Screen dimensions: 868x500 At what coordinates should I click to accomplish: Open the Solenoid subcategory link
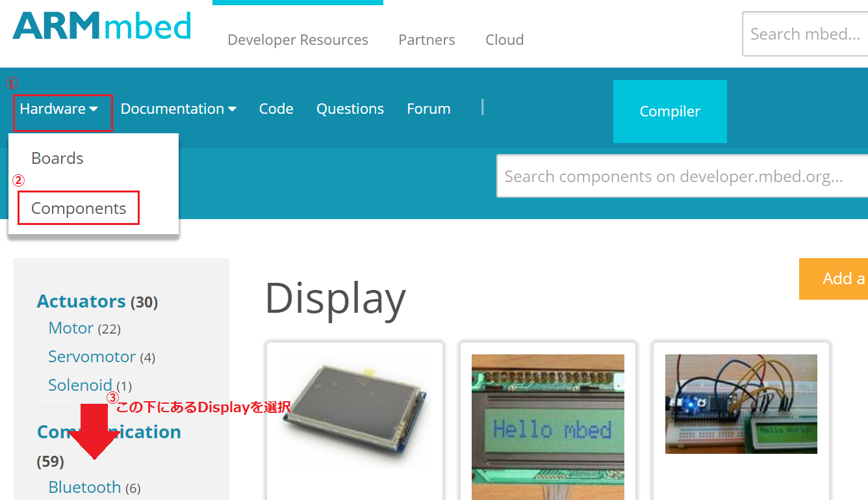click(x=80, y=385)
